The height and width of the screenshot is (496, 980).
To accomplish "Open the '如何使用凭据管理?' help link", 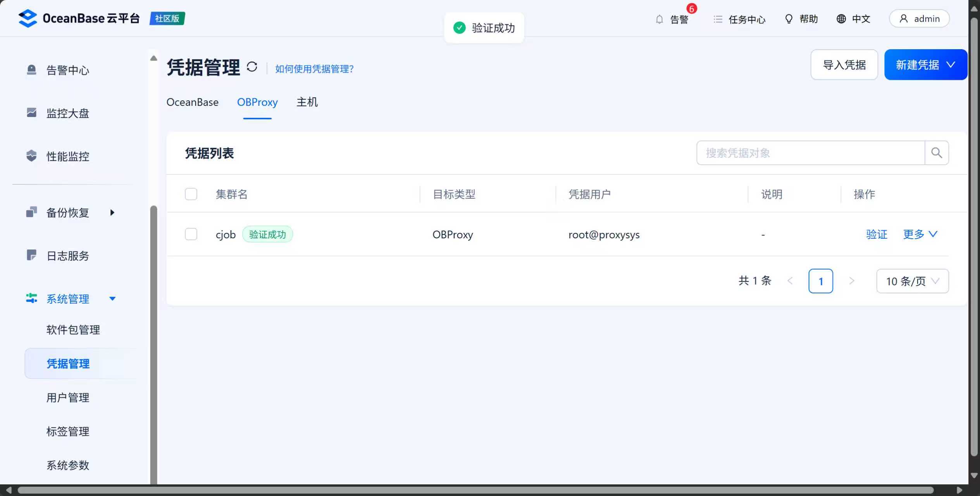I will tap(314, 69).
